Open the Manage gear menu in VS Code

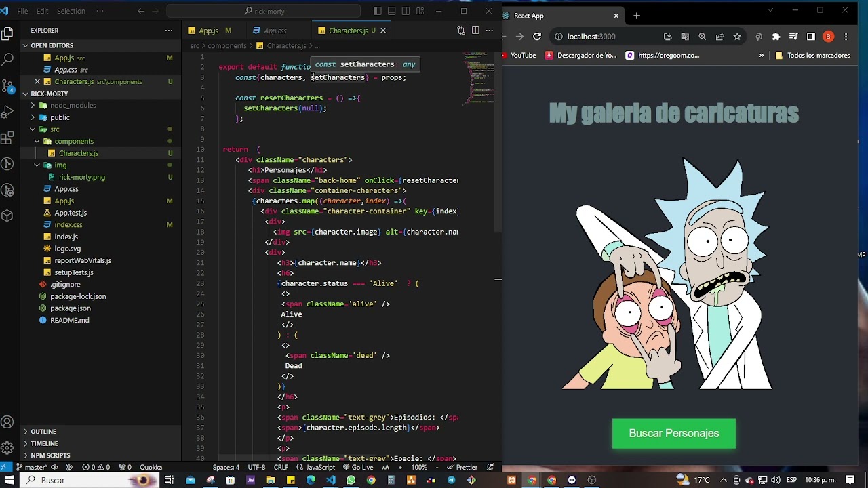click(7, 448)
